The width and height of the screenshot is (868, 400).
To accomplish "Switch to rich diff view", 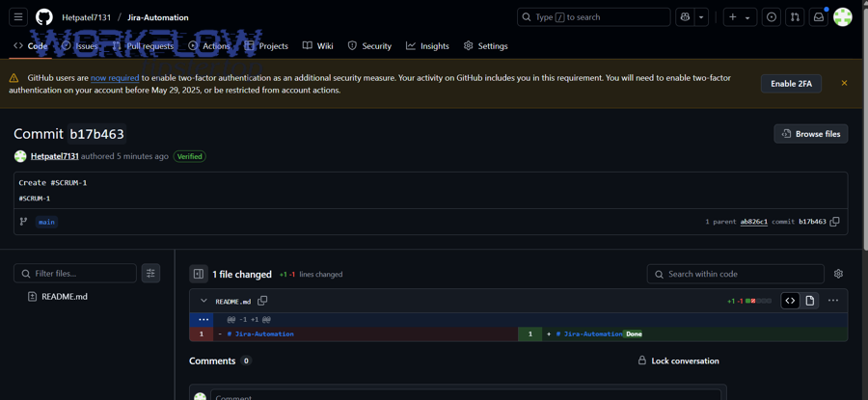I will [810, 301].
